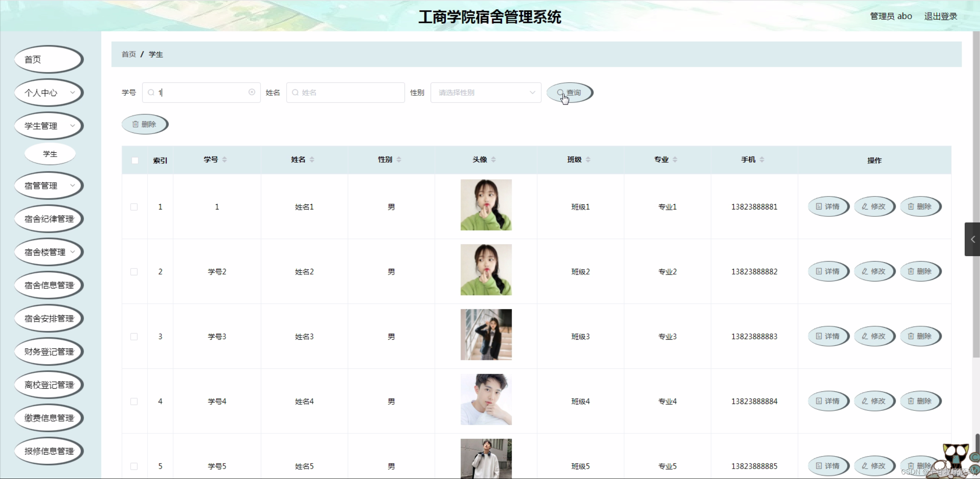
Task: Open 宿舍信息管理 in the sidebar
Action: tap(49, 285)
